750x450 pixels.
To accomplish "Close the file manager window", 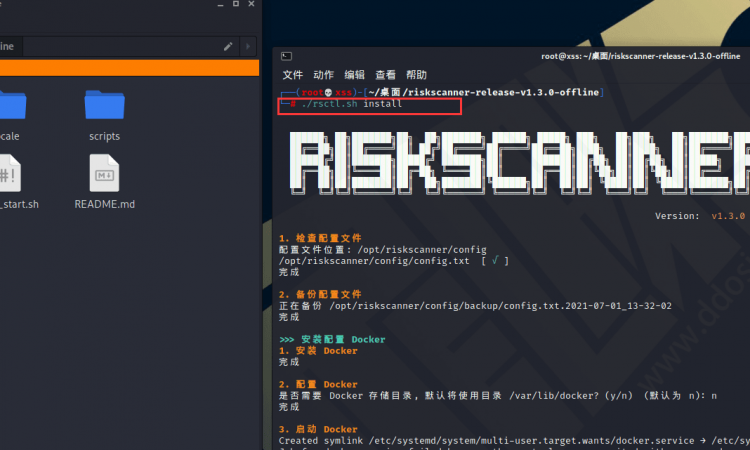I will (251, 4).
